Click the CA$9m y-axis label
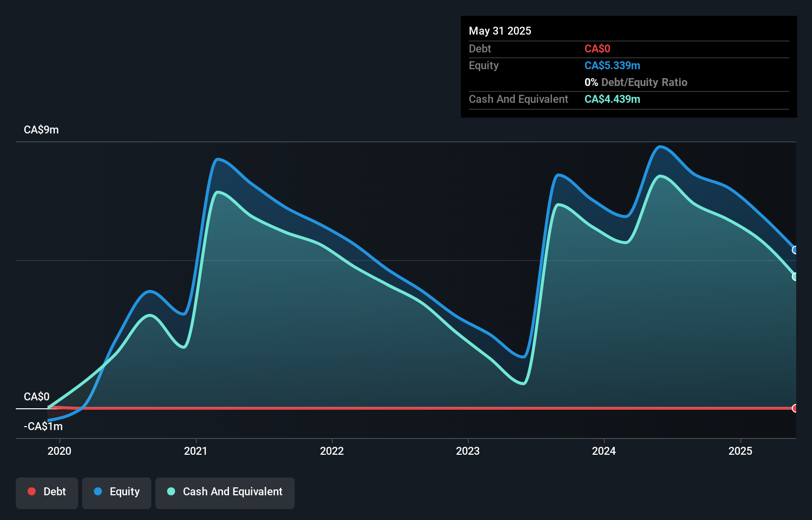This screenshot has width=812, height=520. pos(41,130)
